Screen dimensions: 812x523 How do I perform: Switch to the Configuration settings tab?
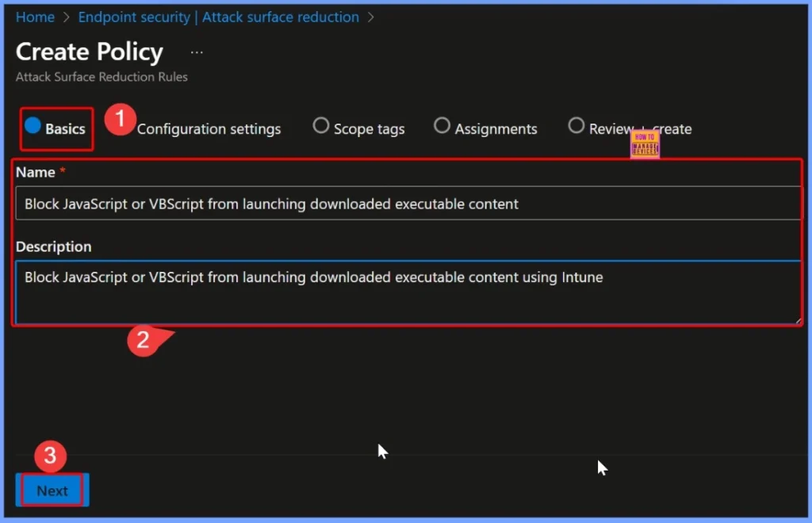209,129
